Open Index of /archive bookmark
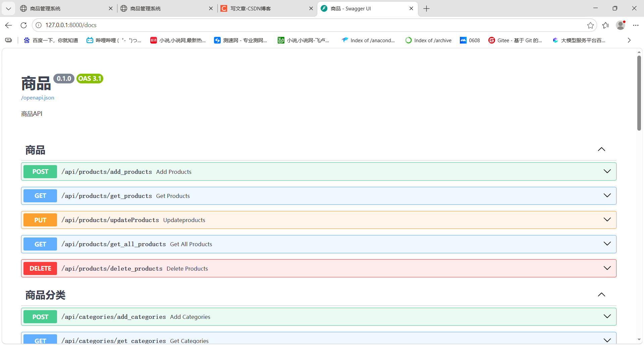This screenshot has width=644, height=345. point(428,40)
